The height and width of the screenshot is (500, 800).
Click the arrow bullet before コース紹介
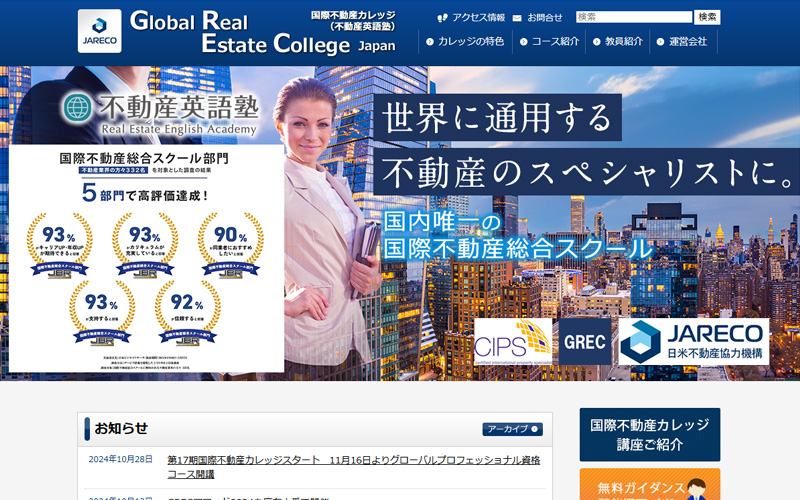coord(523,42)
